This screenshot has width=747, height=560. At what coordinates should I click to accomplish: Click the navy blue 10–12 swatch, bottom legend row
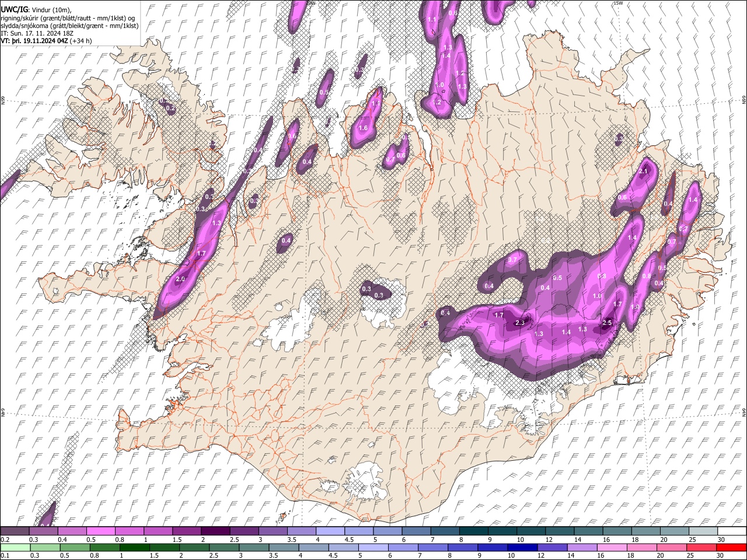click(x=522, y=548)
